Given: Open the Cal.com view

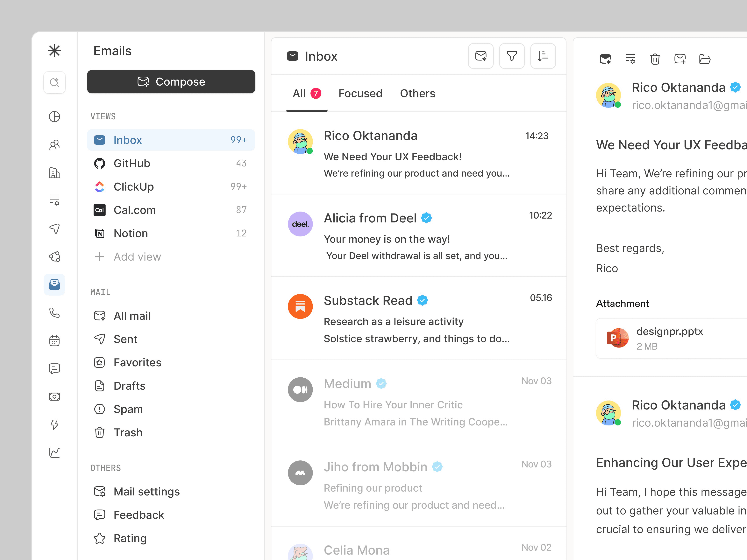Looking at the screenshot, I should [171, 210].
